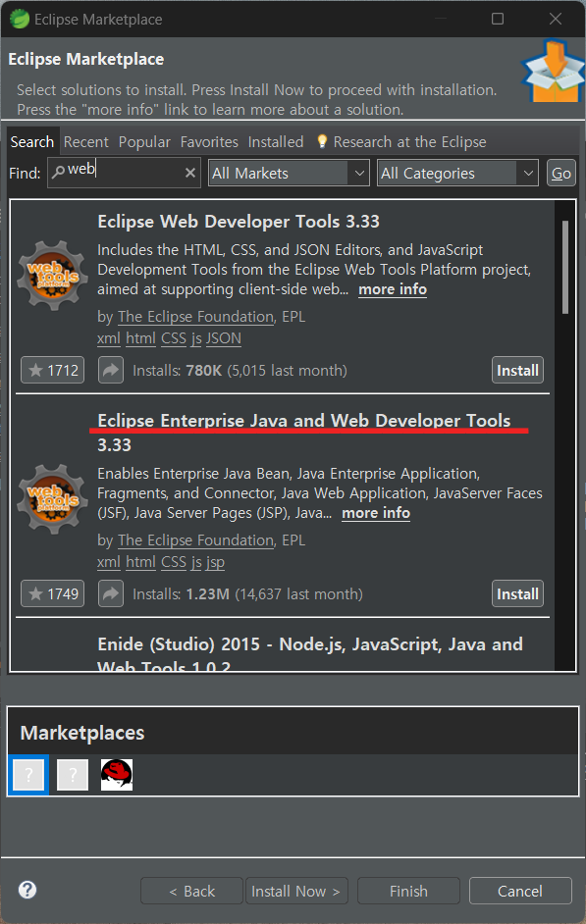The height and width of the screenshot is (924, 586).
Task: Share the Enterprise Java and Web Developer Tools entry
Action: 111,593
